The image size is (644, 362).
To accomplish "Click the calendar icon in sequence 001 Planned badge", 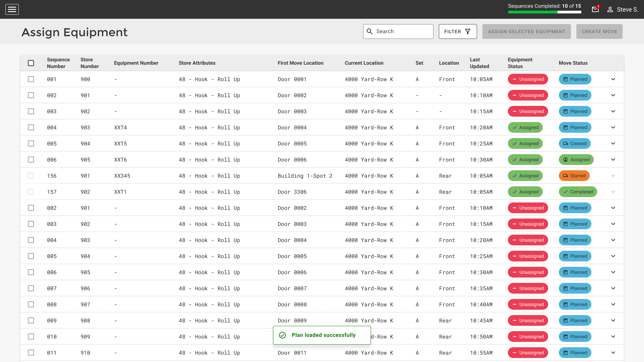I will pyautogui.click(x=566, y=79).
